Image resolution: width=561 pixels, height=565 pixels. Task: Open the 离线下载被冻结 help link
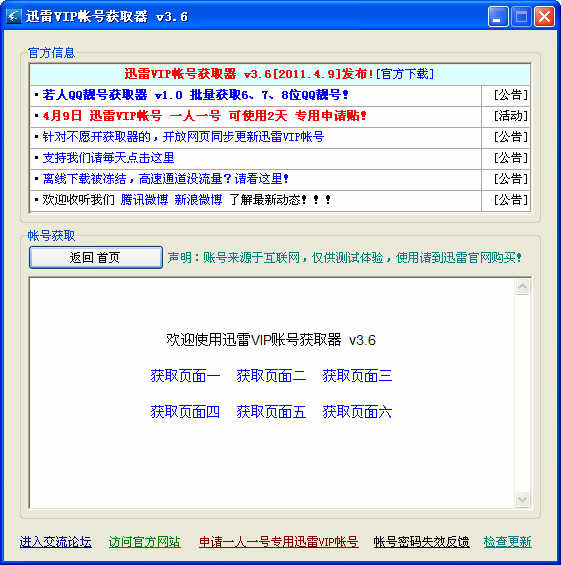[166, 179]
